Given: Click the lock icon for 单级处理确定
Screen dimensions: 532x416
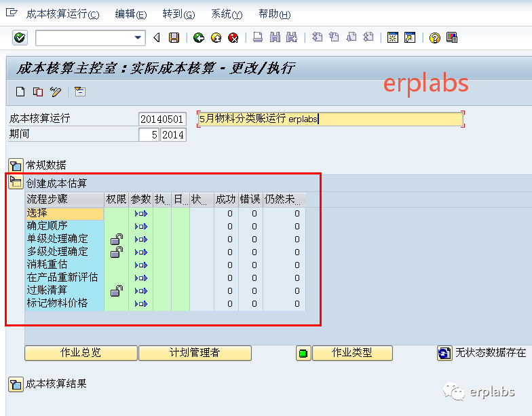Looking at the screenshot, I should pos(117,239).
